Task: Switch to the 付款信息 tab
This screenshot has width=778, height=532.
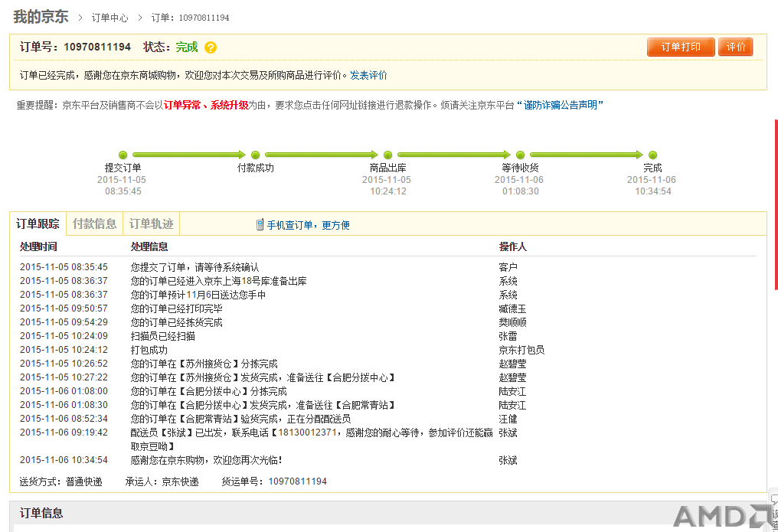Action: pos(94,224)
